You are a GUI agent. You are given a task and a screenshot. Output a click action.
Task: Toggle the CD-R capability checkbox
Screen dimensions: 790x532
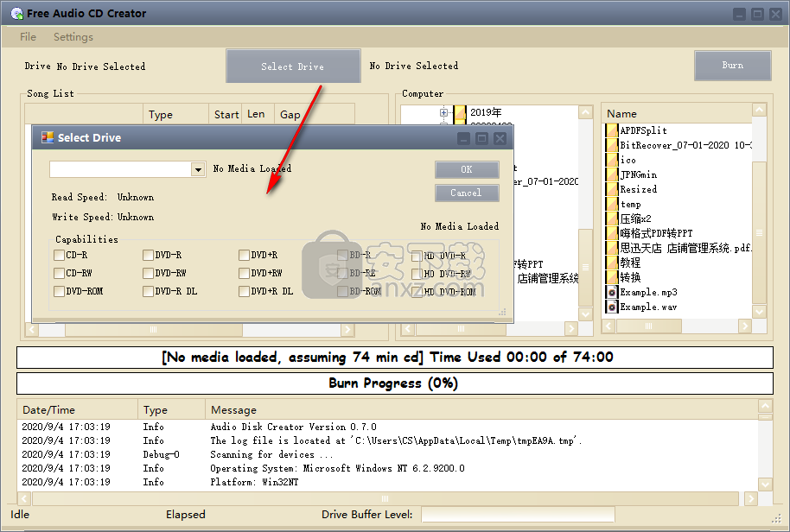(59, 255)
